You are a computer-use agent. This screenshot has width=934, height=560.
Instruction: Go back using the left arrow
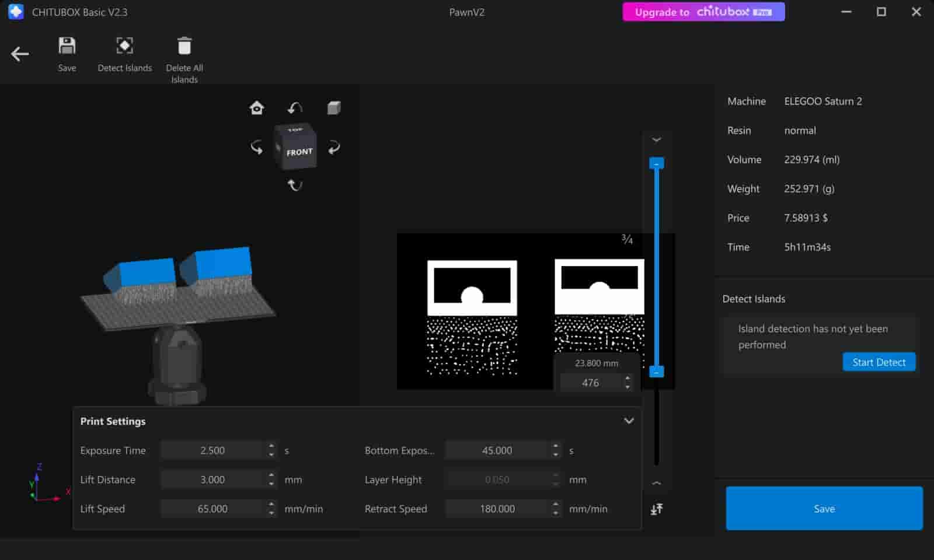pyautogui.click(x=20, y=54)
